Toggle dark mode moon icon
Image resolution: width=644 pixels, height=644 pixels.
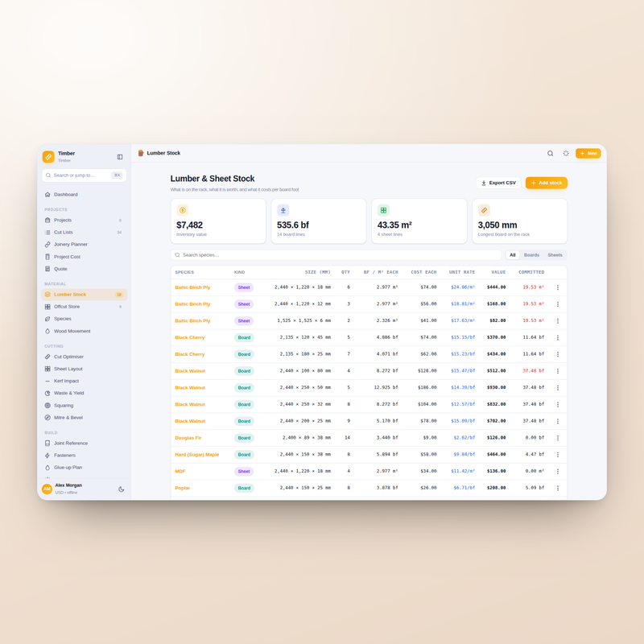tap(122, 489)
